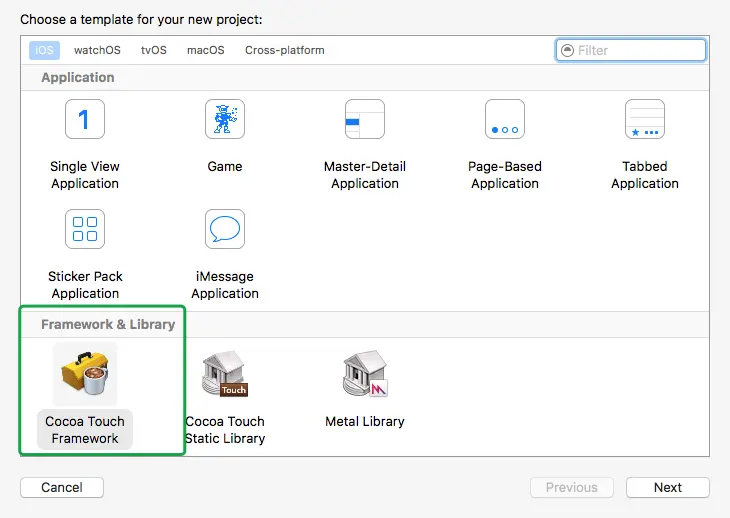This screenshot has height=518, width=730.
Task: Choose the Game template icon
Action: (225, 119)
